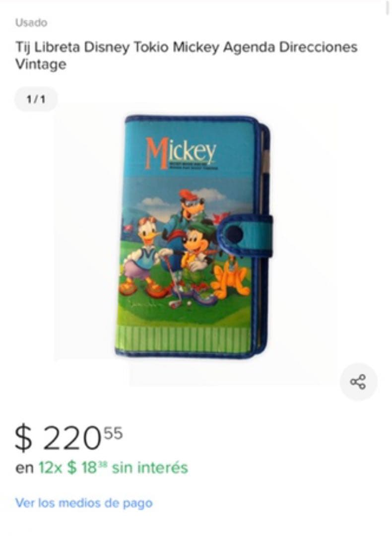Tap the share icon beside the product photo
392x536 pixels.
click(358, 382)
